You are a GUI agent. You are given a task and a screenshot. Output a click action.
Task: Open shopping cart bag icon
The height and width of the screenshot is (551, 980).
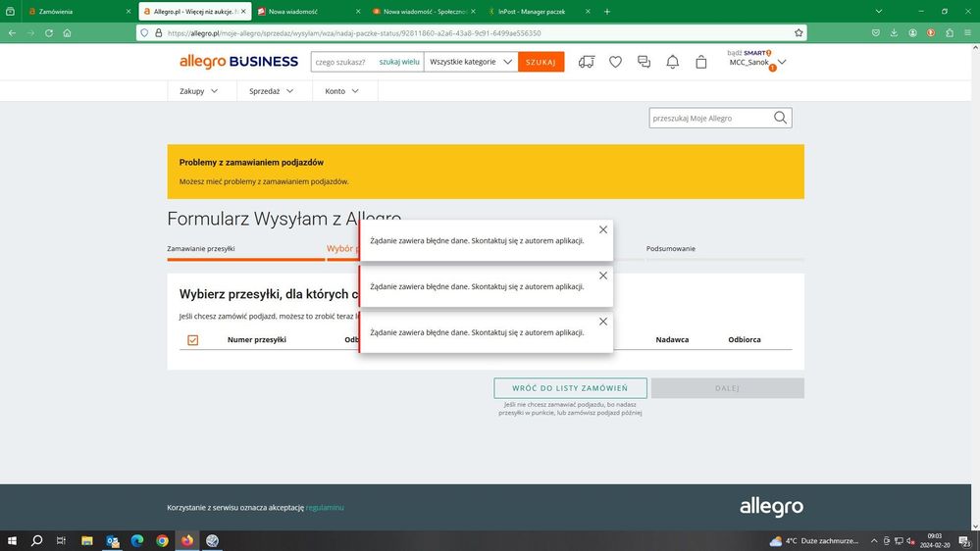(701, 62)
